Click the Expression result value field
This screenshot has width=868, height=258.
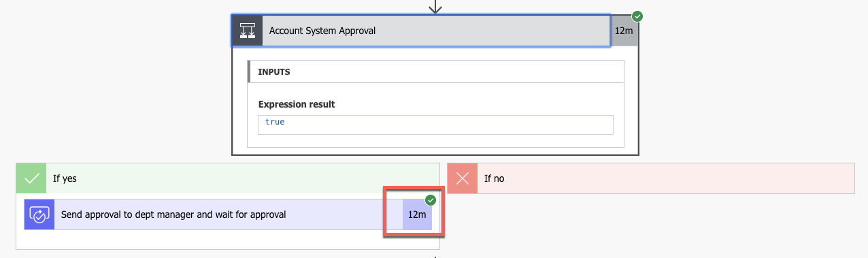coord(435,125)
